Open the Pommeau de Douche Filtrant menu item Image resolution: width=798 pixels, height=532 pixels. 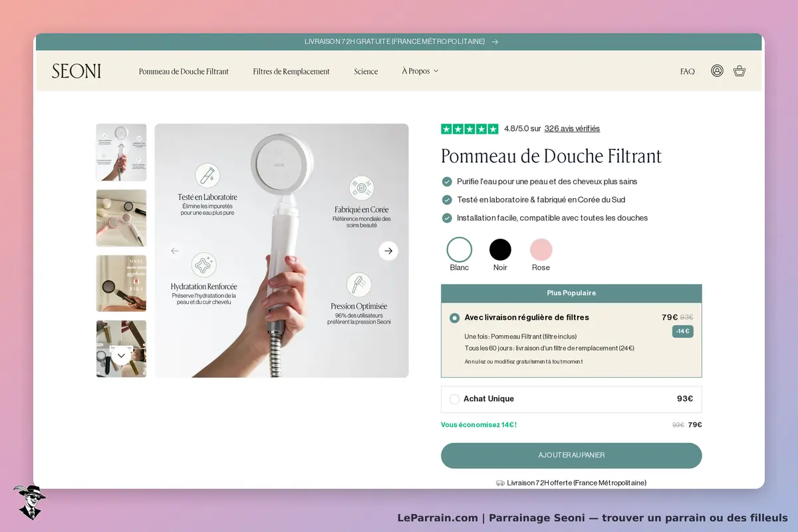coord(184,71)
